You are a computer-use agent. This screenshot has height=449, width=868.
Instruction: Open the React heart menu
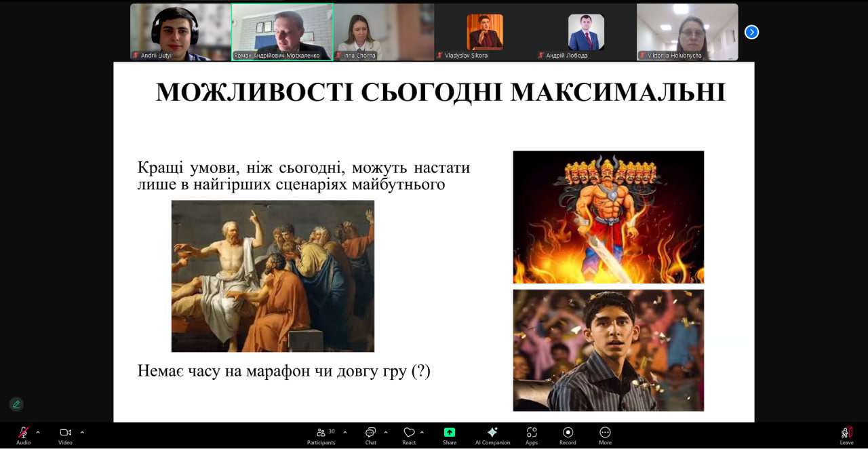pyautogui.click(x=409, y=435)
